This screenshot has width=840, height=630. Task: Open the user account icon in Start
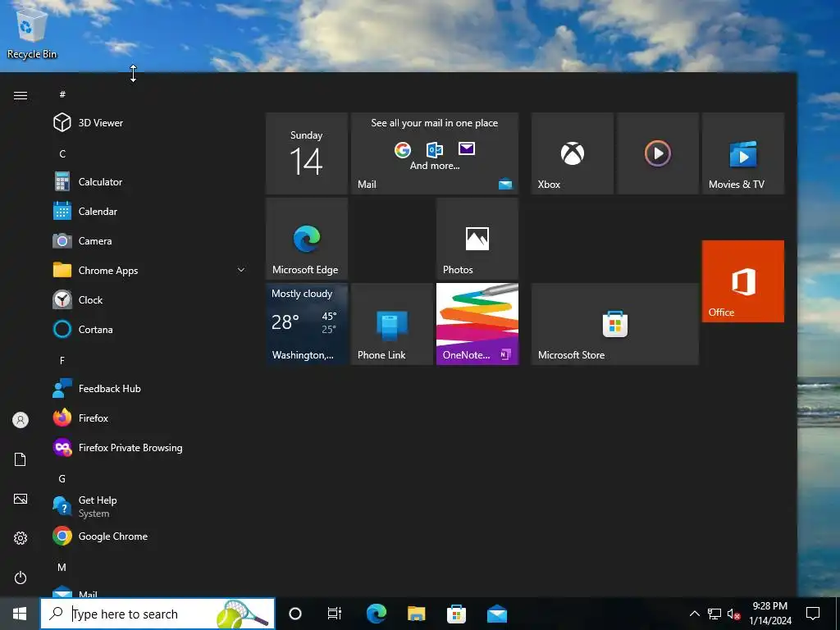[21, 420]
